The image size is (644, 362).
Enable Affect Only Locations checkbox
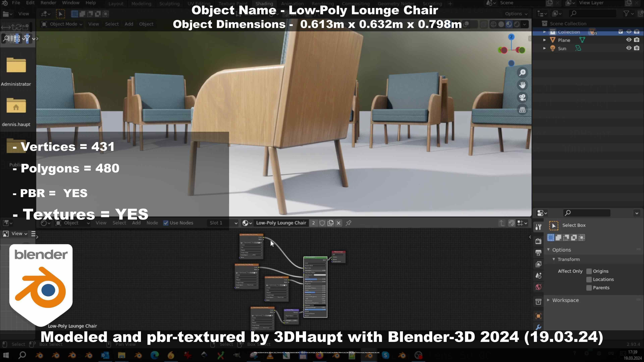[589, 280]
